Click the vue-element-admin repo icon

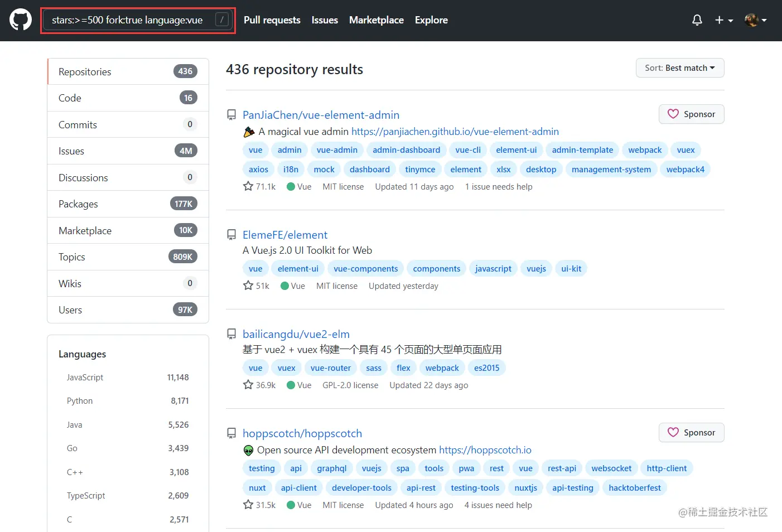click(231, 115)
